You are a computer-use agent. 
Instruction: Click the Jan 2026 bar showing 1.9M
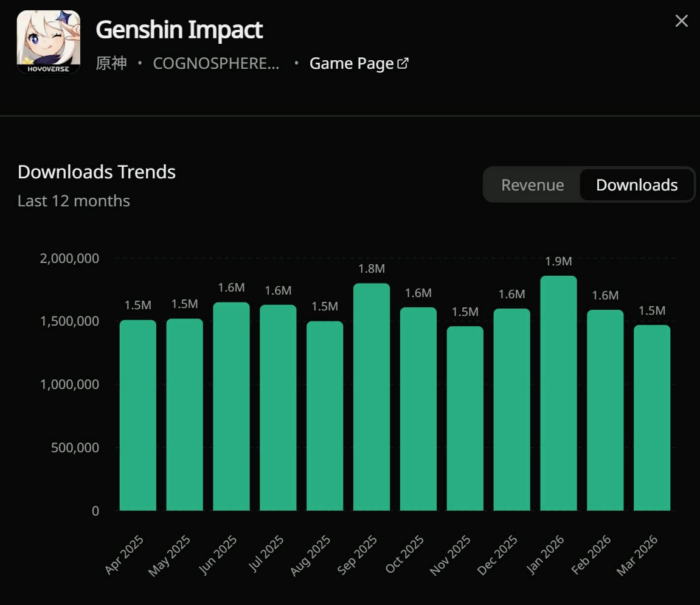coord(558,393)
